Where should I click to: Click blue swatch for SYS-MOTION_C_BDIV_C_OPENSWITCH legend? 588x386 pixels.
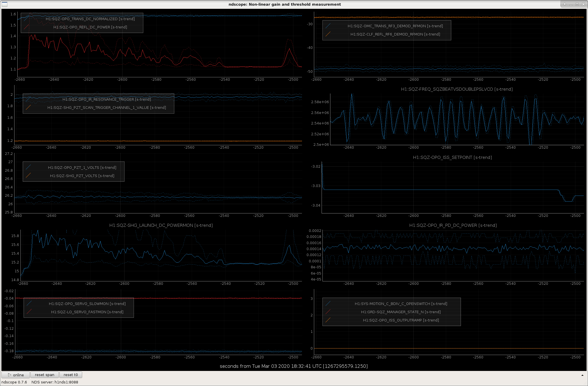click(328, 304)
